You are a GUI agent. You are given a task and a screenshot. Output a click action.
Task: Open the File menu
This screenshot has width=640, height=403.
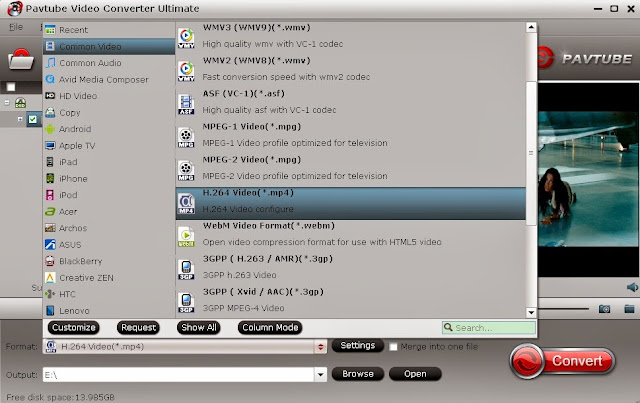16,27
